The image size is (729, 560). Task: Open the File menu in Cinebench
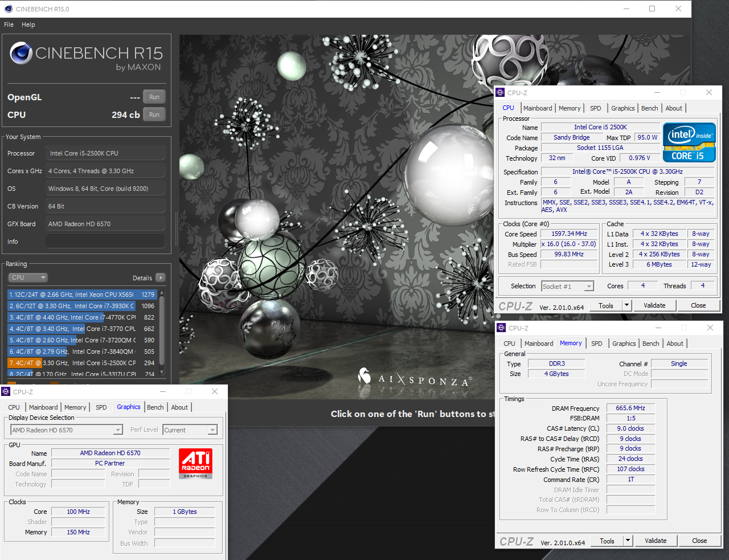click(x=9, y=24)
